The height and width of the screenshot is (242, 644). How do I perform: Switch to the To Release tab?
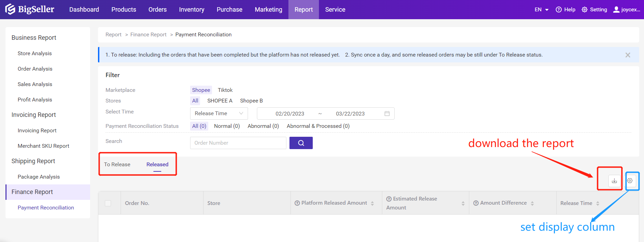click(117, 165)
